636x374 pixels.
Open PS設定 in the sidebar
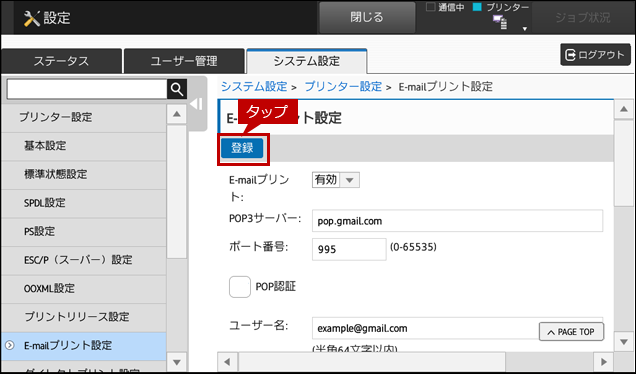(84, 232)
